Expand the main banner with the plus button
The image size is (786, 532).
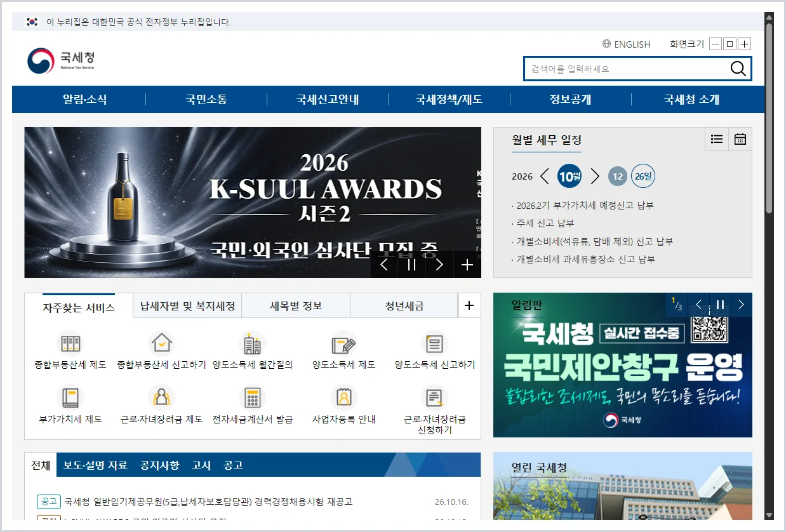click(x=467, y=265)
